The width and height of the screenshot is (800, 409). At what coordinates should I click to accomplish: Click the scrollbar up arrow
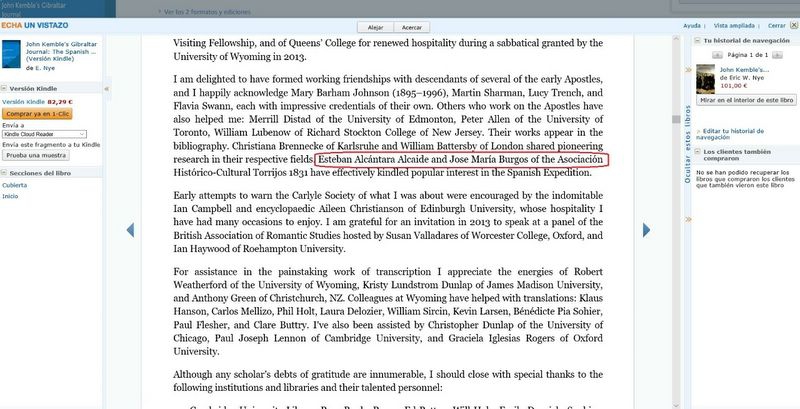pyautogui.click(x=676, y=39)
